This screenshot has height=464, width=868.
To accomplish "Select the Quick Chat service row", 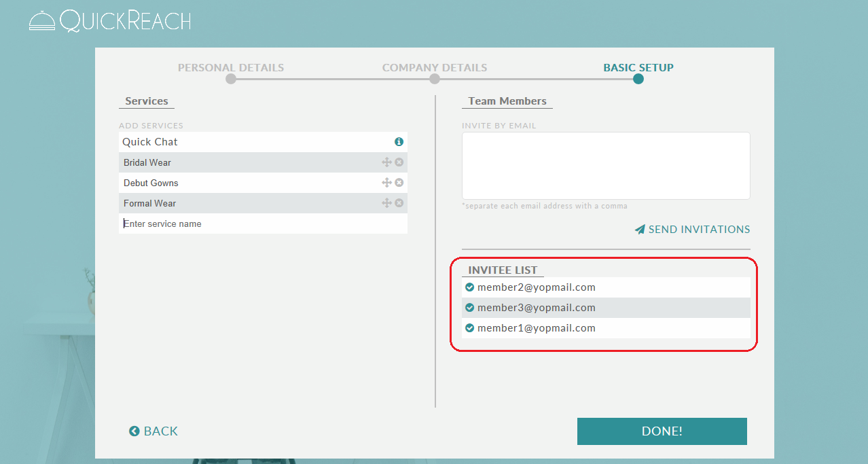I will click(263, 142).
